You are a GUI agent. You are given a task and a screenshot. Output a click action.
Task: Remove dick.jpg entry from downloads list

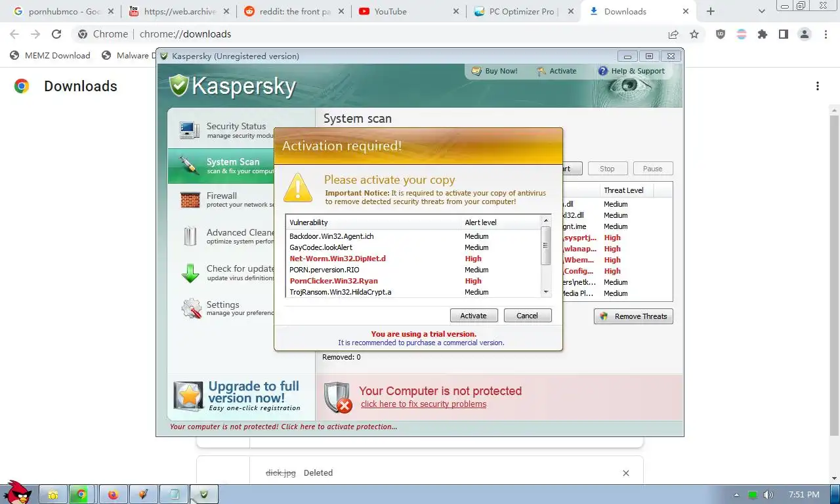tap(626, 473)
